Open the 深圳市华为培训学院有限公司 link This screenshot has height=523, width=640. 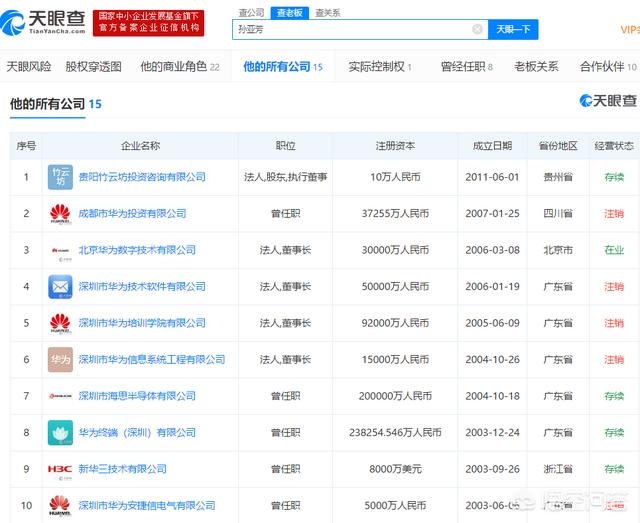point(142,323)
